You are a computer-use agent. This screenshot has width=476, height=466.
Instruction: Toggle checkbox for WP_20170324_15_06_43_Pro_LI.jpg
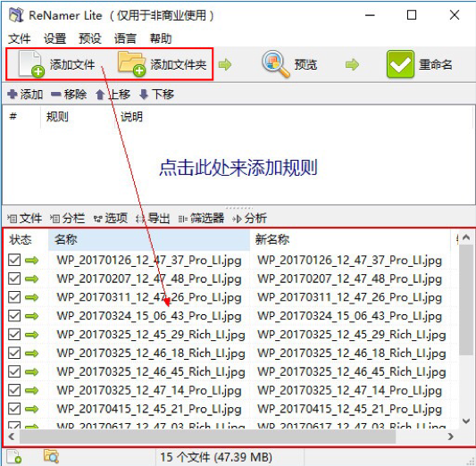tap(14, 316)
